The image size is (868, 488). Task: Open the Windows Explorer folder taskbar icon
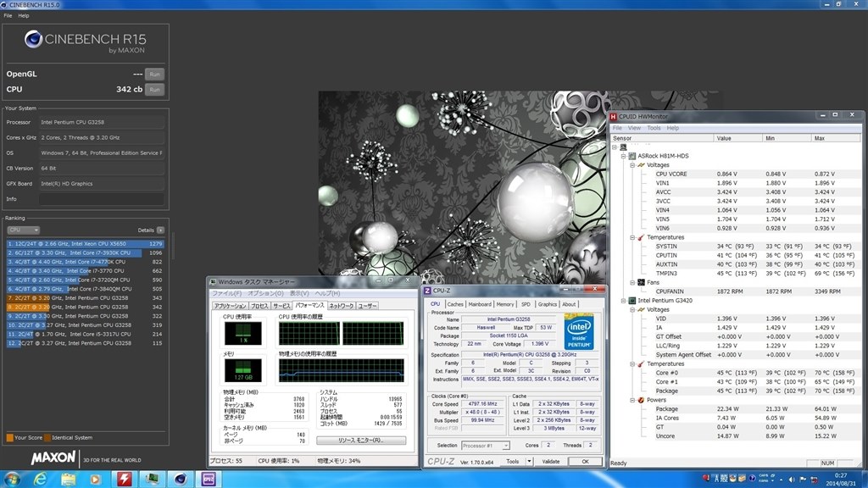(x=69, y=479)
